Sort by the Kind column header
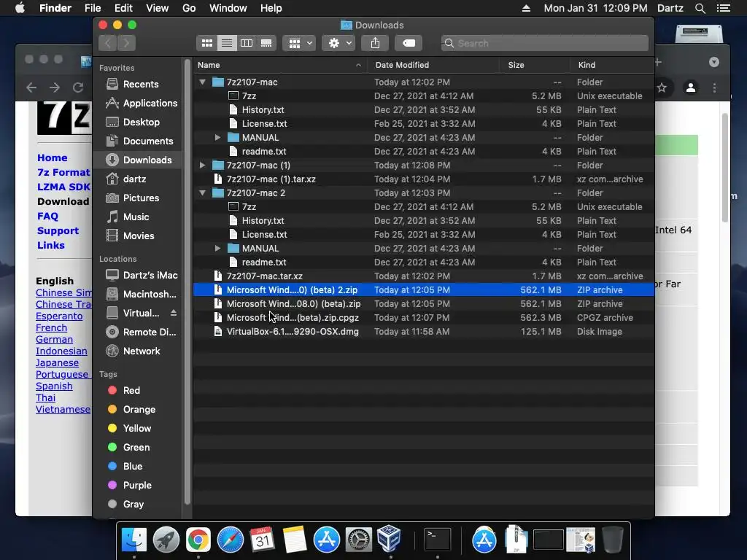747x560 pixels. coord(612,65)
